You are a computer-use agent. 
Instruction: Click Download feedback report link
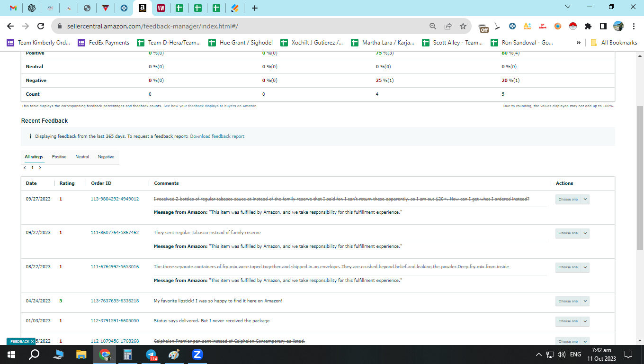coord(217,136)
